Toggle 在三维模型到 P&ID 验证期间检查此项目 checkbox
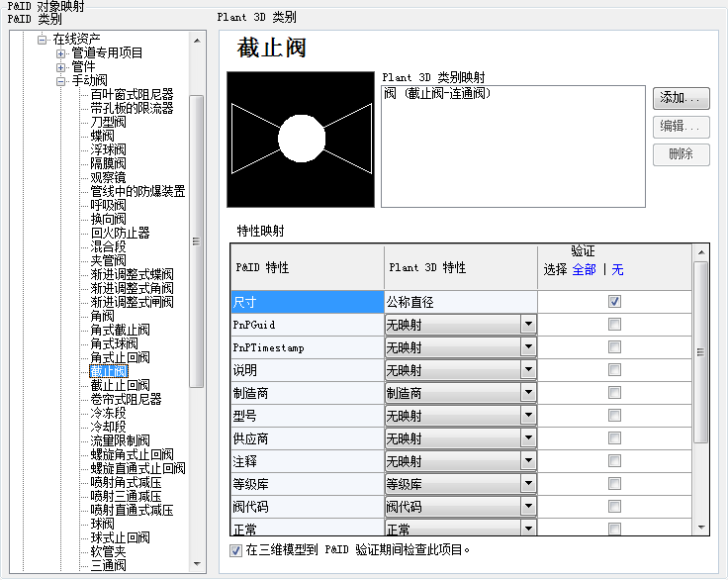 235,550
